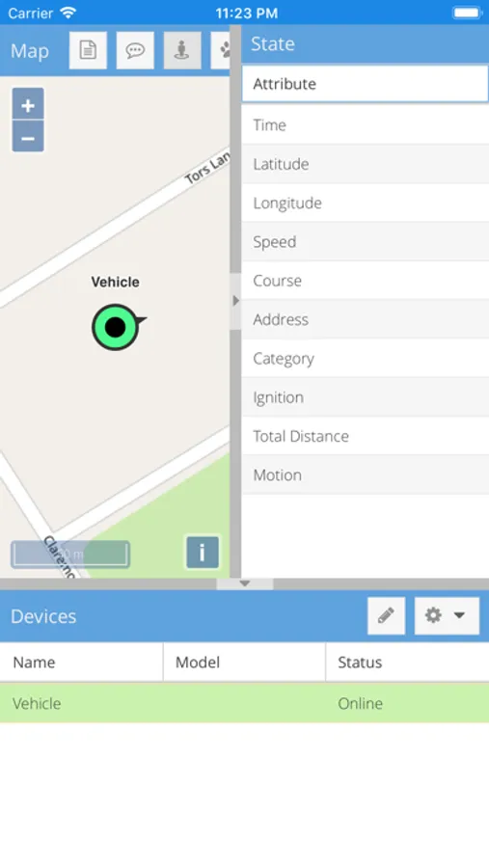Viewport: 489px width, 868px height.
Task: Click the green Vehicle marker on map
Action: (x=116, y=327)
